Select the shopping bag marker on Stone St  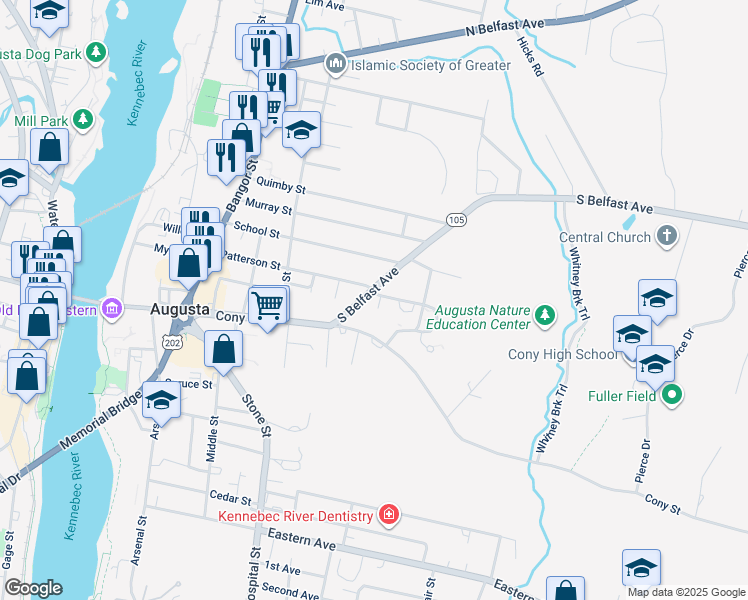(x=223, y=353)
